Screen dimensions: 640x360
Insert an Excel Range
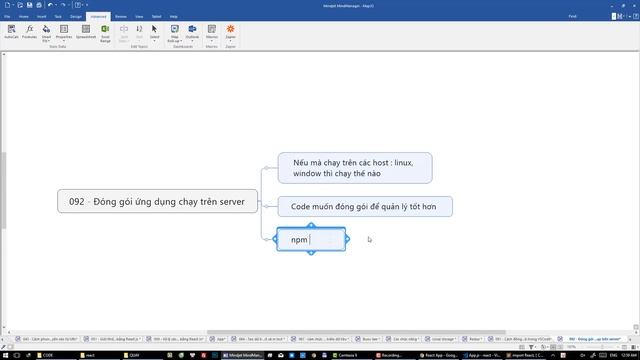coord(105,33)
